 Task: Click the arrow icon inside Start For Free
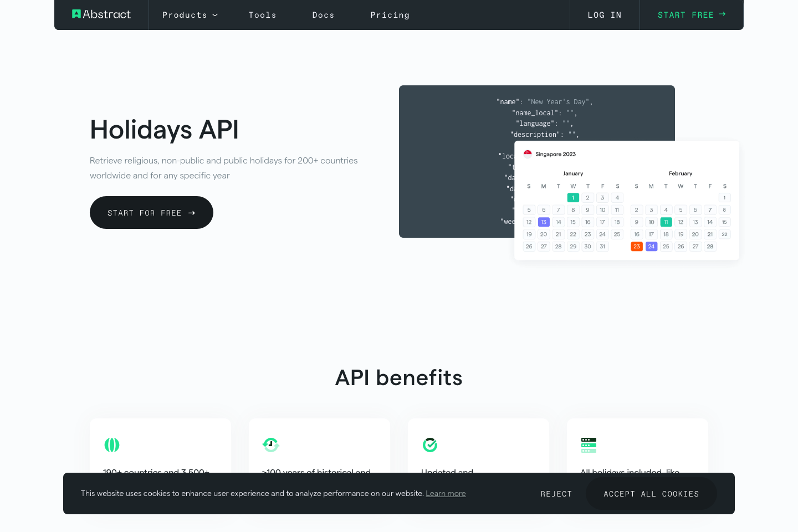(191, 212)
